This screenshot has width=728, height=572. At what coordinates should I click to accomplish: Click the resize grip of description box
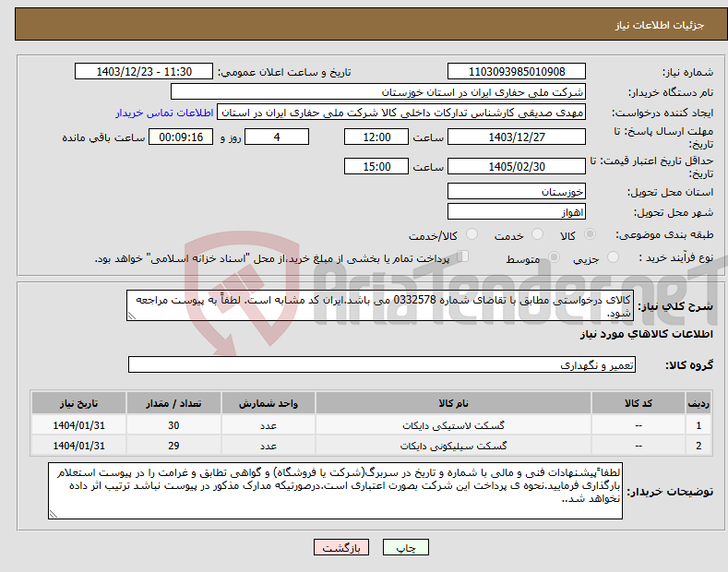pos(132,316)
